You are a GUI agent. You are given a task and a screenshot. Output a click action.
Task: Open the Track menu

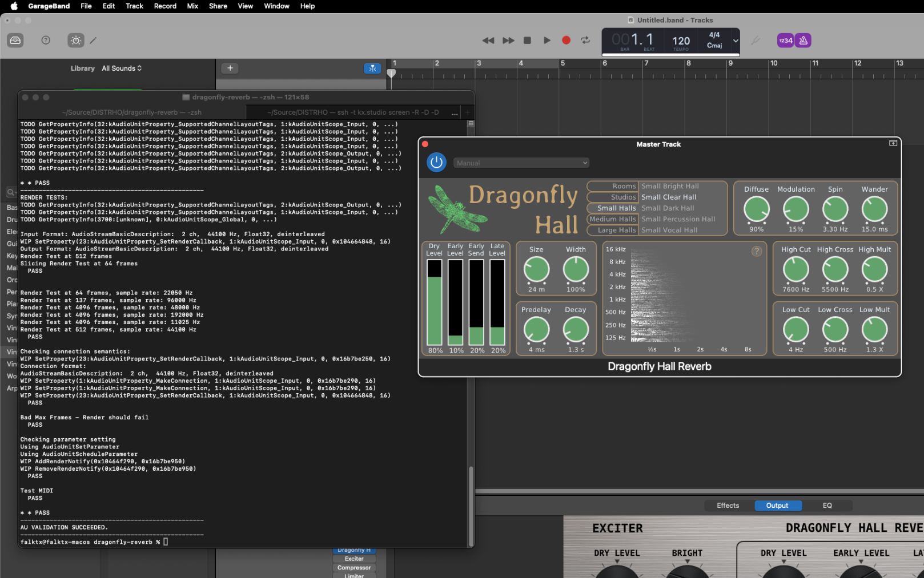(x=134, y=6)
